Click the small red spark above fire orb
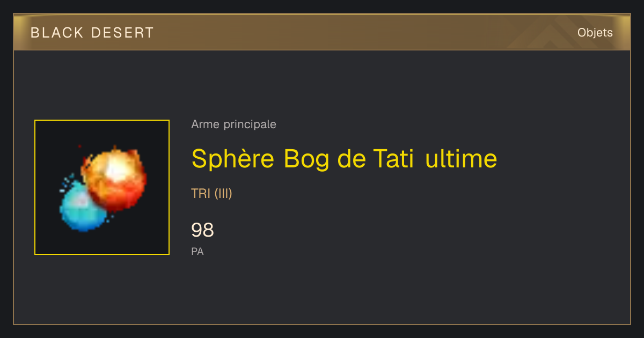The width and height of the screenshot is (644, 338). pyautogui.click(x=79, y=146)
